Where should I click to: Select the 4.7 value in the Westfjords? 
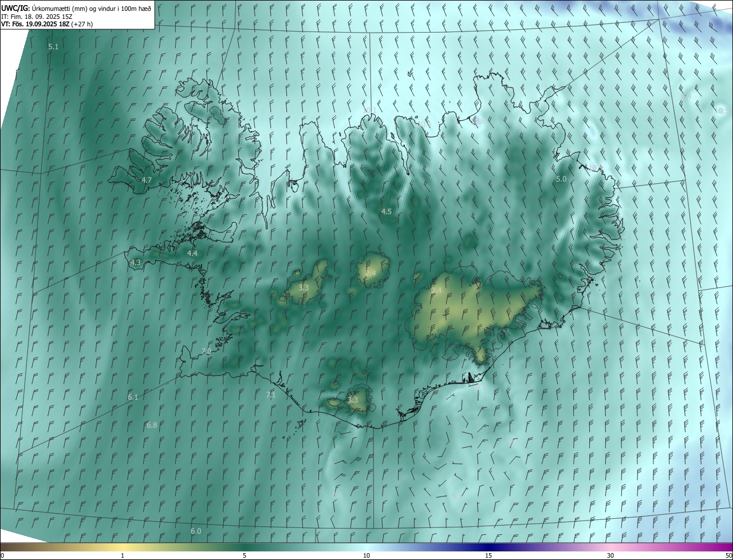point(147,180)
